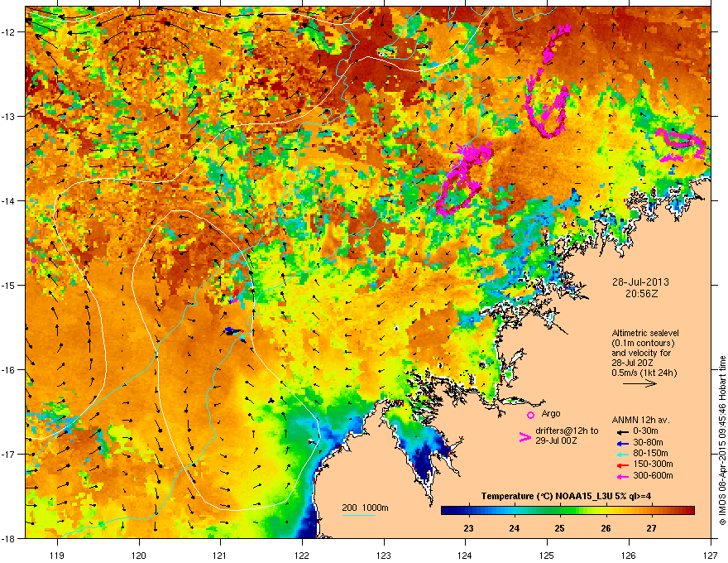Click the latitude axis label -13

(x=8, y=116)
